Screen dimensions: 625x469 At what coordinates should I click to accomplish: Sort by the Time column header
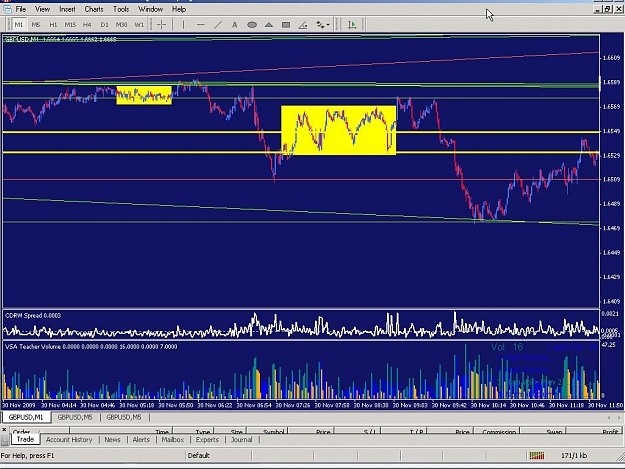[121, 432]
